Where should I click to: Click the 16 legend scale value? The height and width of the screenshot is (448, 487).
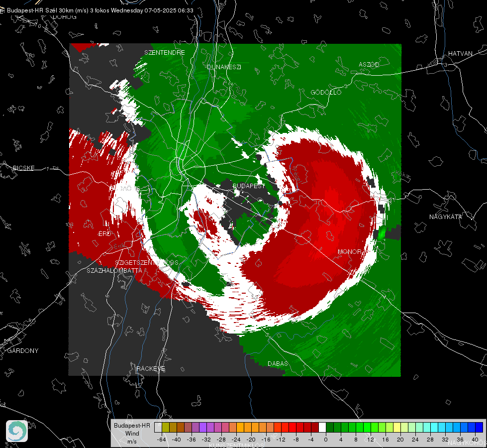[x=386, y=440]
